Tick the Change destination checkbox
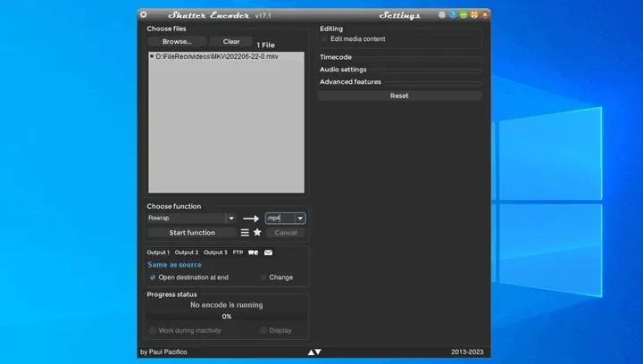 click(263, 277)
